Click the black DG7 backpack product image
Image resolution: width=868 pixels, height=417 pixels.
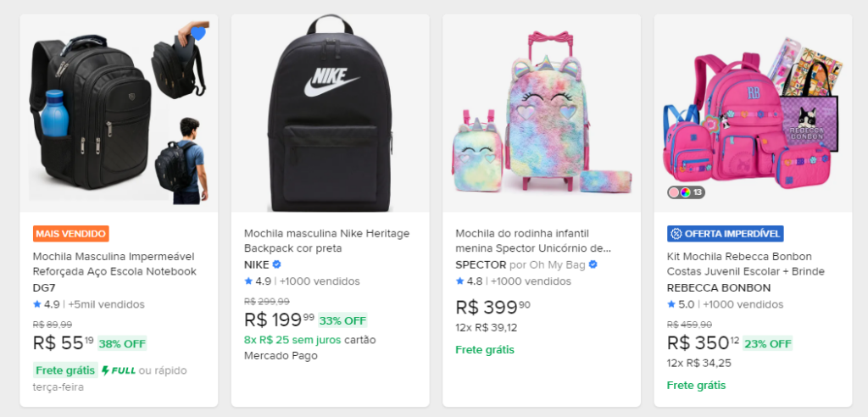tap(93, 114)
